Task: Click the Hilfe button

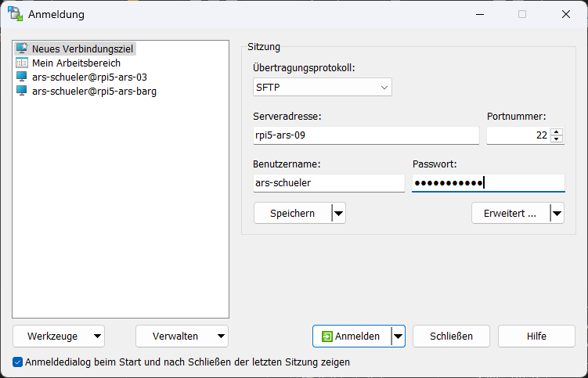Action: click(x=536, y=337)
